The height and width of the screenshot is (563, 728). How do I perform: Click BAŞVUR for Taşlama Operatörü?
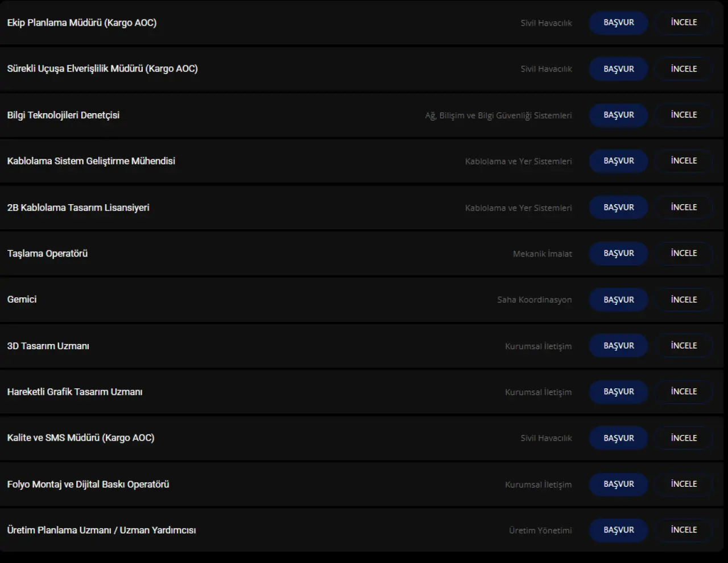(x=618, y=253)
